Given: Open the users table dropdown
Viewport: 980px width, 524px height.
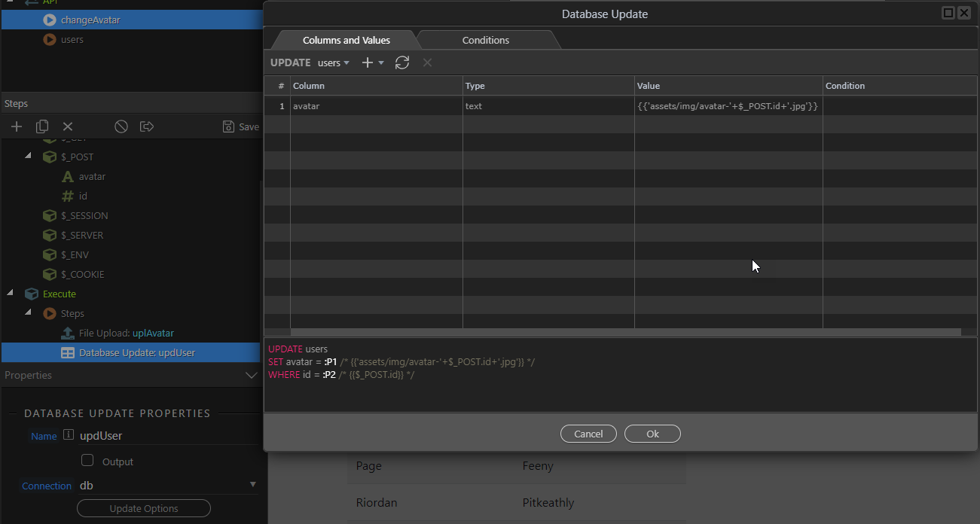Looking at the screenshot, I should 334,62.
